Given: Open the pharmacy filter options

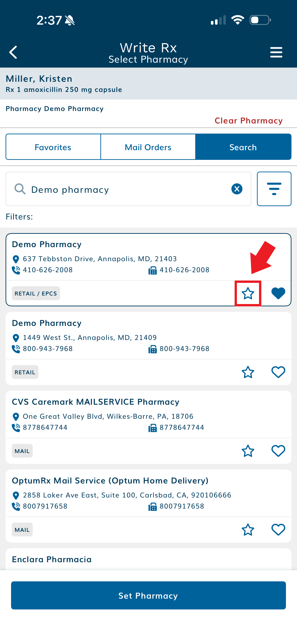Looking at the screenshot, I should [x=274, y=189].
